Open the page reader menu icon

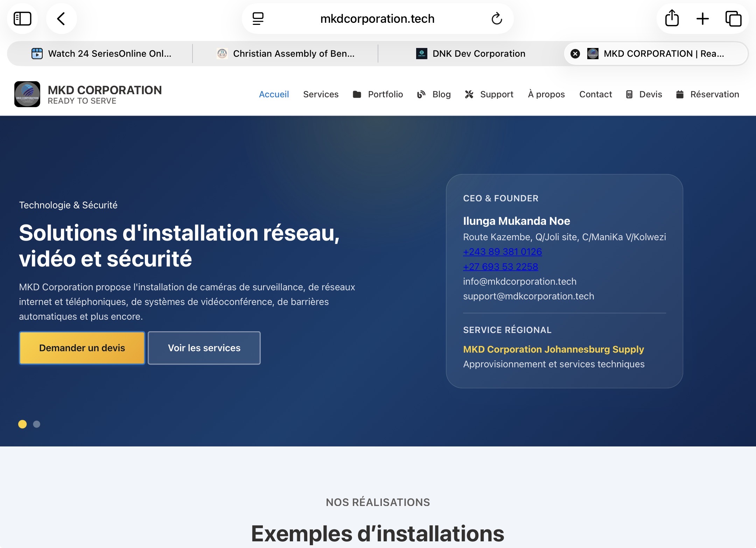(258, 19)
